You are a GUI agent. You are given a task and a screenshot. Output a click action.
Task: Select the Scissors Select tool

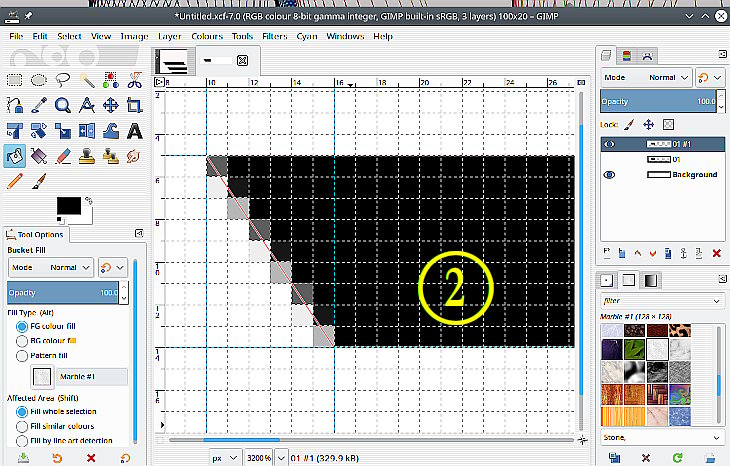[x=135, y=80]
